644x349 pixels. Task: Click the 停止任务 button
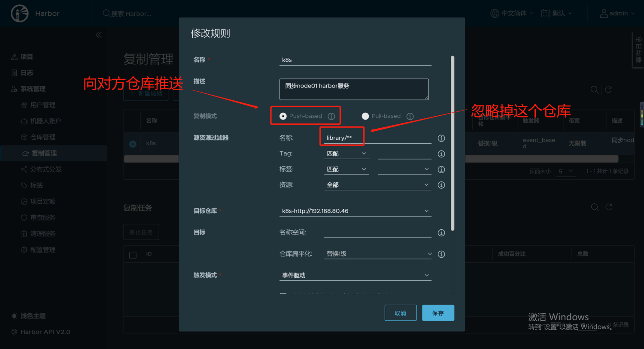point(141,232)
